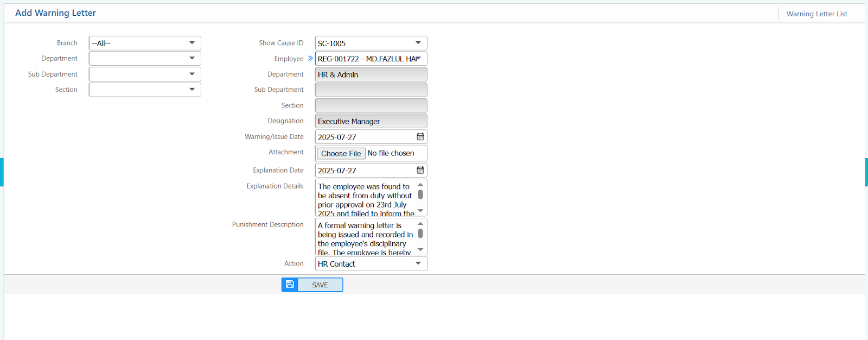
Task: Expand the left Section filter dropdown
Action: [145, 90]
